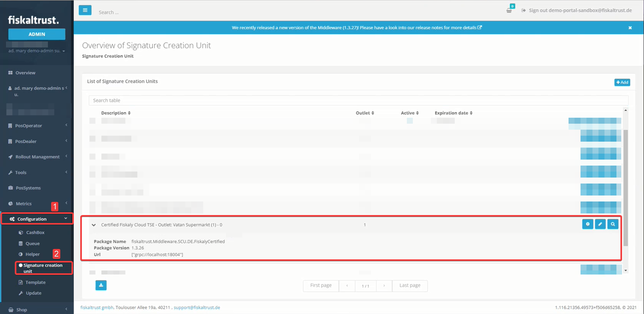Click the magnifier icon for Fiskaly Cloud TSE
Screen dimensions: 644x314
click(613, 224)
